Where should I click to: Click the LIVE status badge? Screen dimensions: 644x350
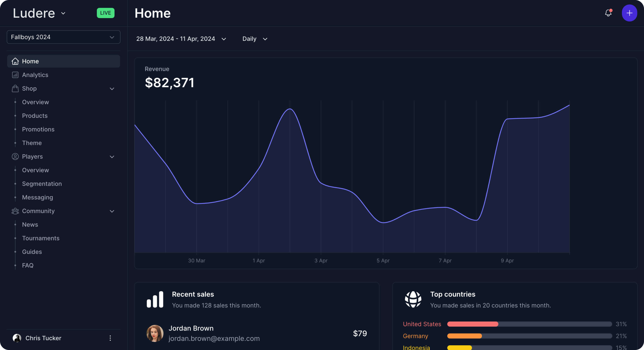106,13
